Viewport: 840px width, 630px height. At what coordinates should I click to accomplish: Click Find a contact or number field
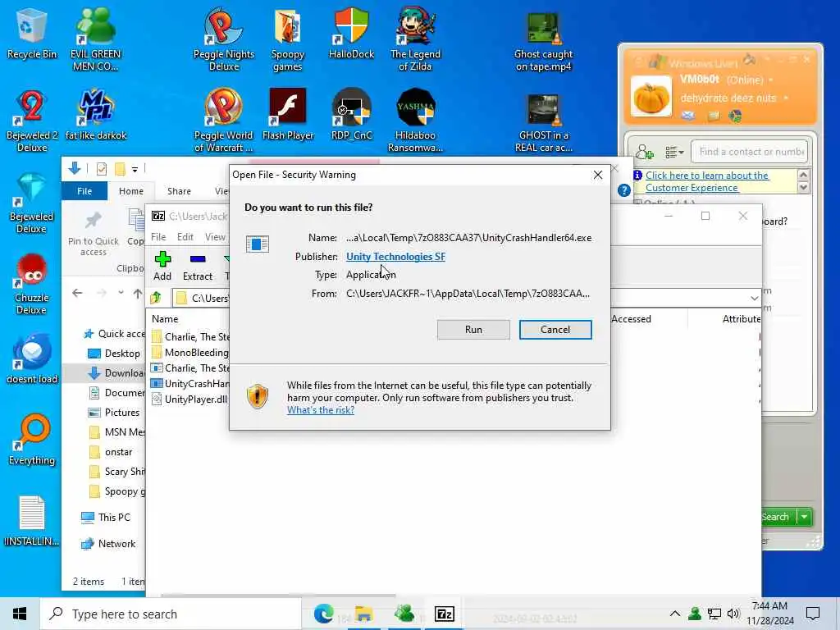pos(749,152)
